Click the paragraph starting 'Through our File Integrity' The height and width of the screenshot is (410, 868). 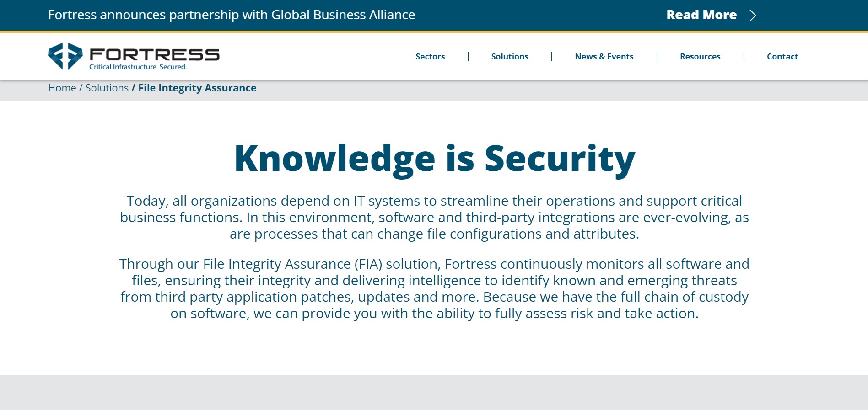pyautogui.click(x=434, y=288)
